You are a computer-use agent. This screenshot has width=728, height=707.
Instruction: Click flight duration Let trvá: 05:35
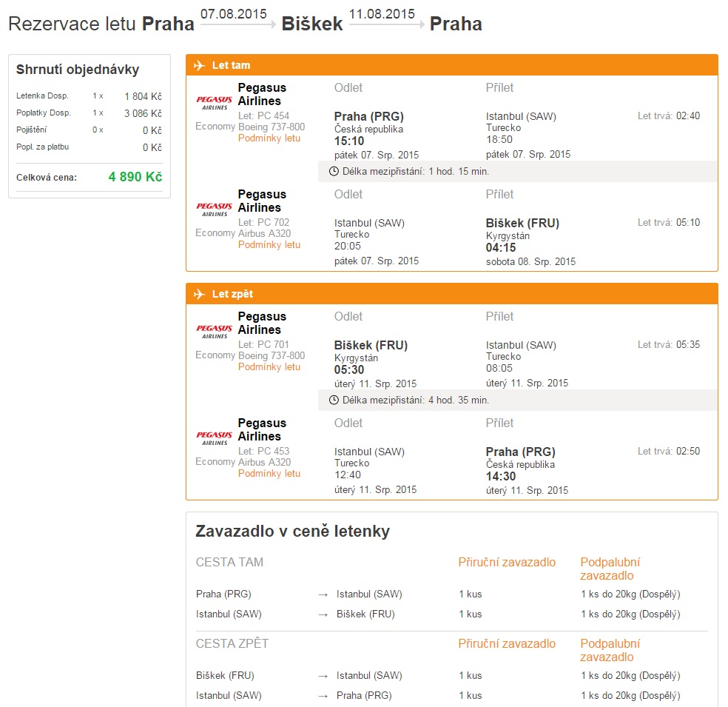(x=669, y=344)
